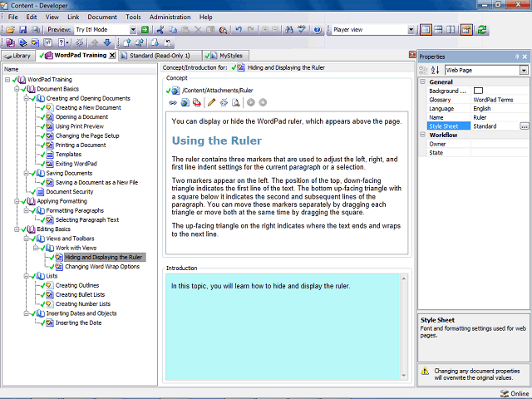
Task: Open Help via the blue question mark icon
Action: (x=318, y=30)
